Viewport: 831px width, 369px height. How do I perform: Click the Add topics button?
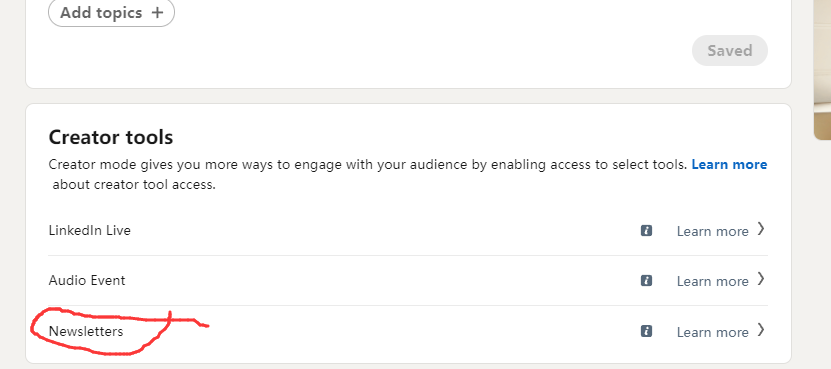[111, 13]
